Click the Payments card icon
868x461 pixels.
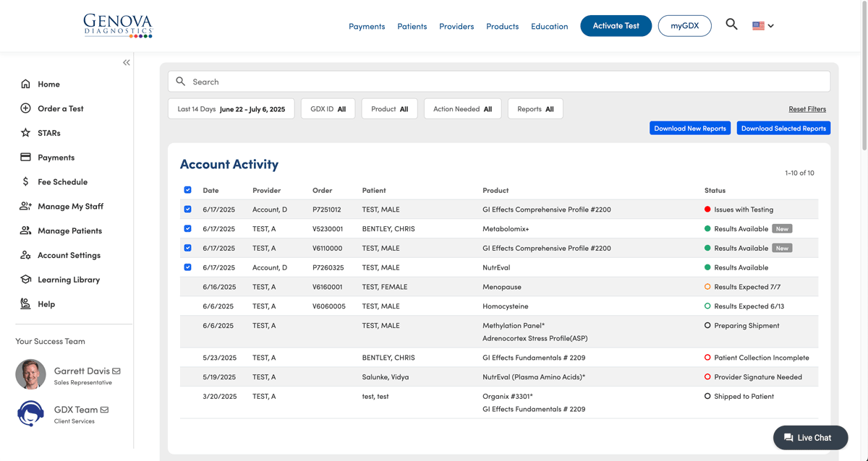(25, 158)
